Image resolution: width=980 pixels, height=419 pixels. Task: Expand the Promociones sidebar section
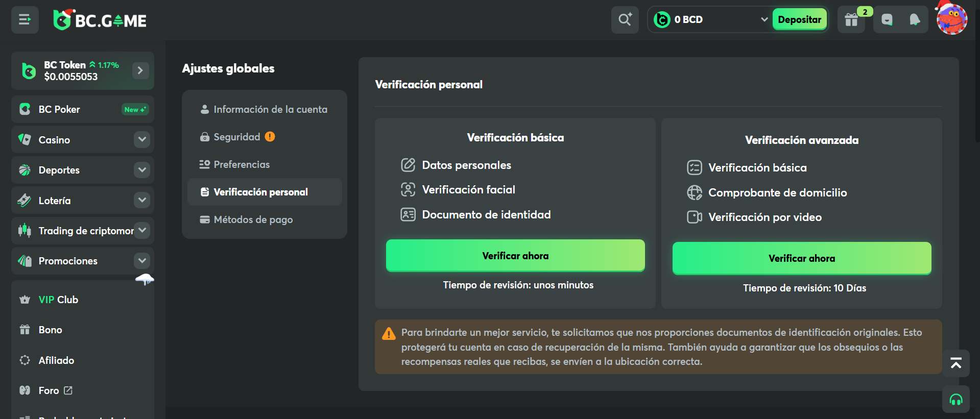142,261
